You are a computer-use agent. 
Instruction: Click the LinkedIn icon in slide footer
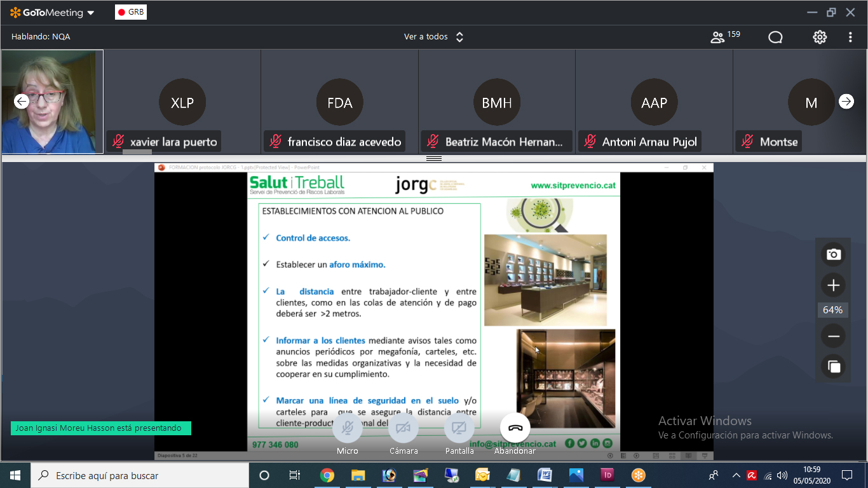tap(595, 444)
